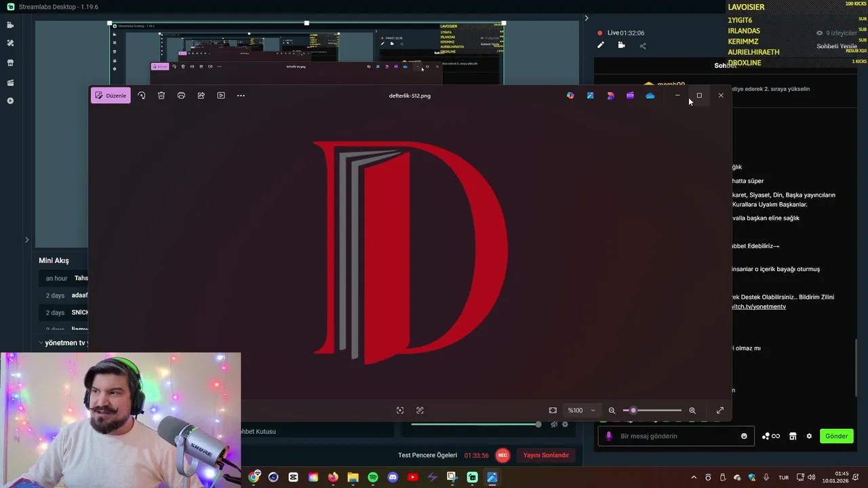Screen dimensions: 868x488
Task: Open the emoji picker in chat input
Action: (x=744, y=436)
